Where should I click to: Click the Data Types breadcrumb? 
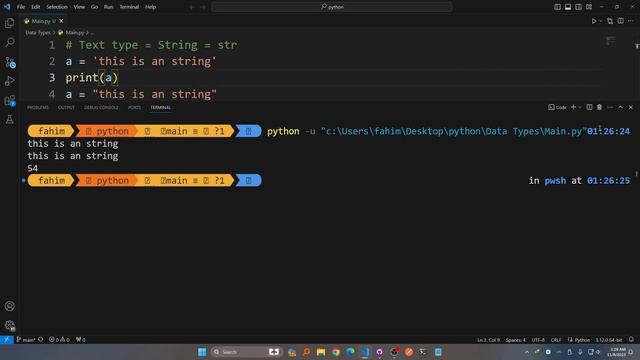(x=38, y=33)
